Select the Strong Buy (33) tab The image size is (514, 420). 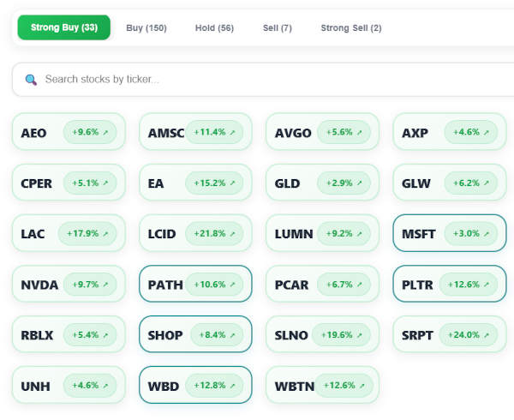[x=63, y=28]
